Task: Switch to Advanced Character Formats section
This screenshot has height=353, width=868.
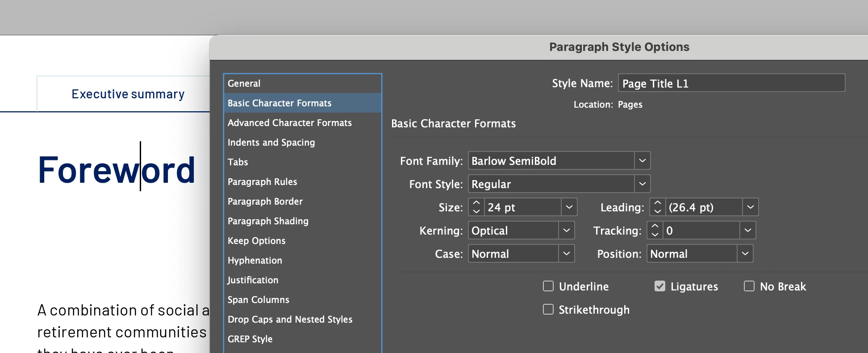Action: [x=289, y=123]
